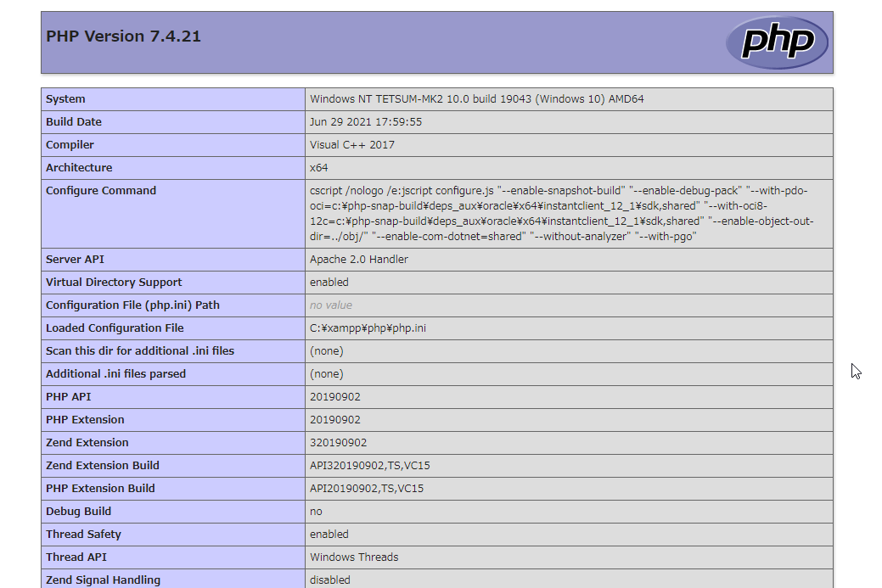Click the Debug Build 'no' value
Image resolution: width=882 pixels, height=588 pixels.
316,512
